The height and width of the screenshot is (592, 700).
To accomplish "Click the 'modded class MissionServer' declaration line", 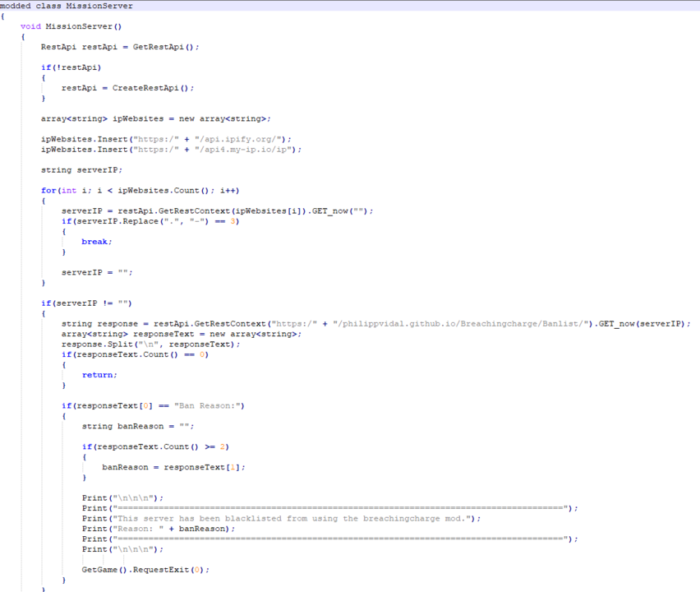I will (x=66, y=6).
